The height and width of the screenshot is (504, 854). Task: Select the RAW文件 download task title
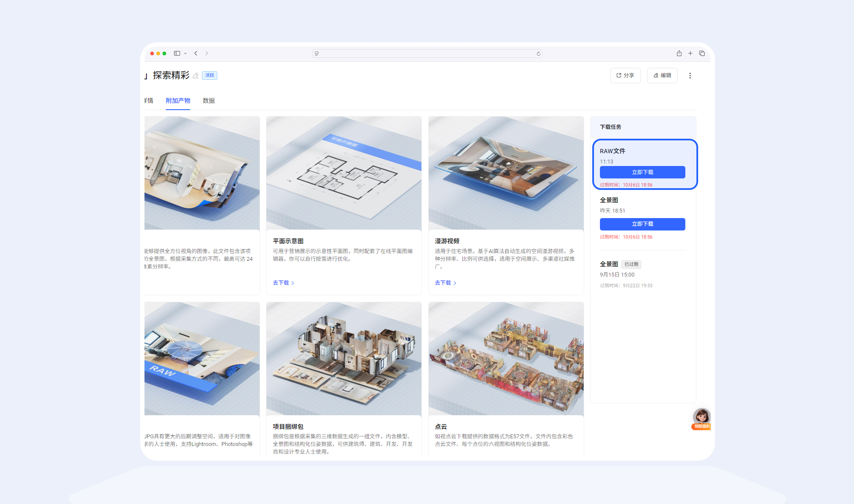612,151
